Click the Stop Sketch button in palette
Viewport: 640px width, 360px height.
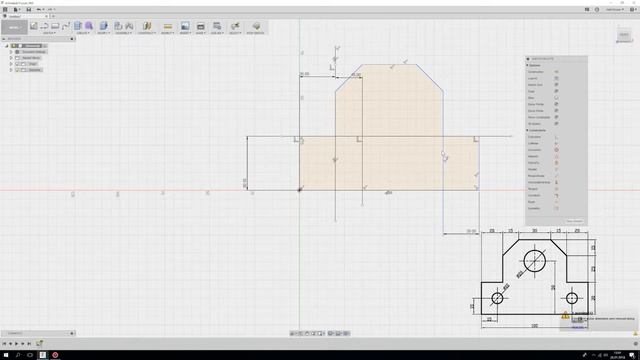pos(574,221)
